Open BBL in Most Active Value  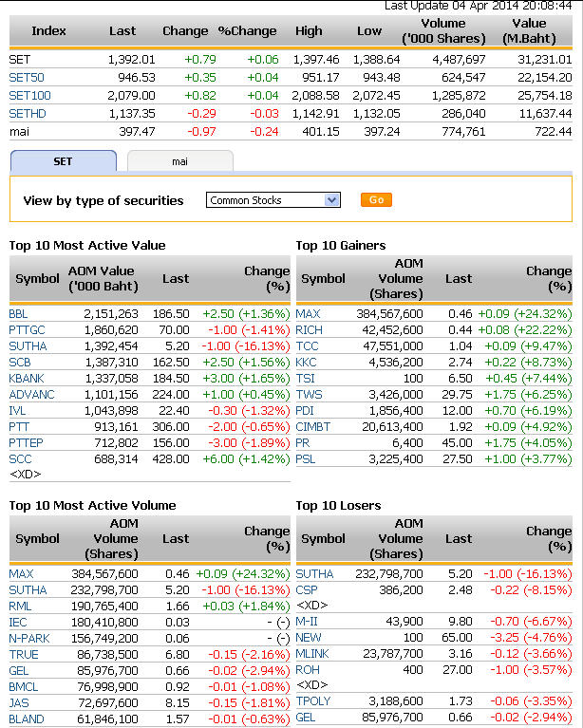pos(19,313)
